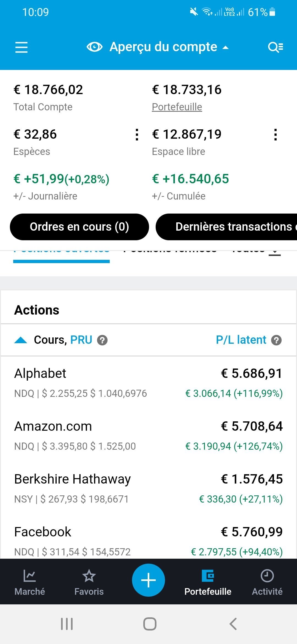Open options menu next to Espèces
The height and width of the screenshot is (644, 297).
[137, 135]
